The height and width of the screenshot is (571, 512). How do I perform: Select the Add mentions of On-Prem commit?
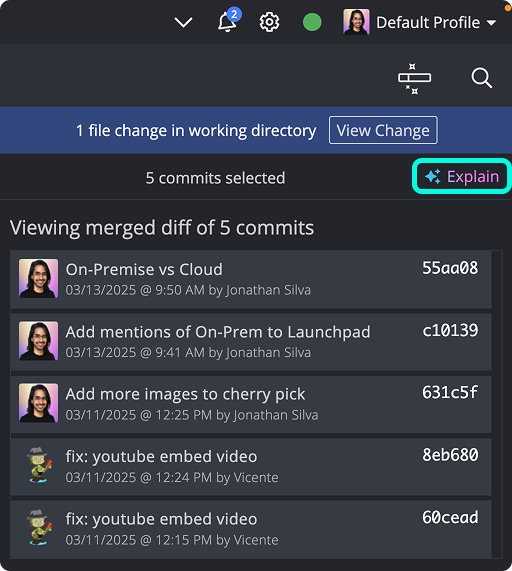point(251,342)
